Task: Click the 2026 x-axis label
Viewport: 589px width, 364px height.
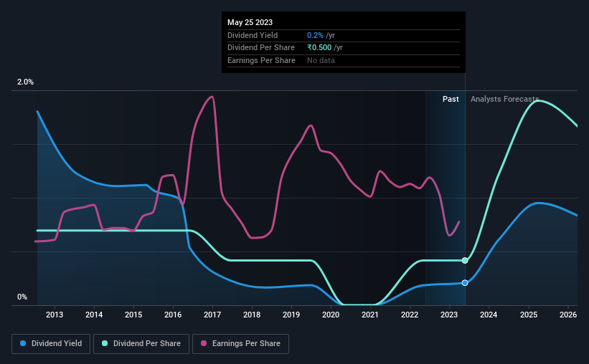Action: click(568, 315)
